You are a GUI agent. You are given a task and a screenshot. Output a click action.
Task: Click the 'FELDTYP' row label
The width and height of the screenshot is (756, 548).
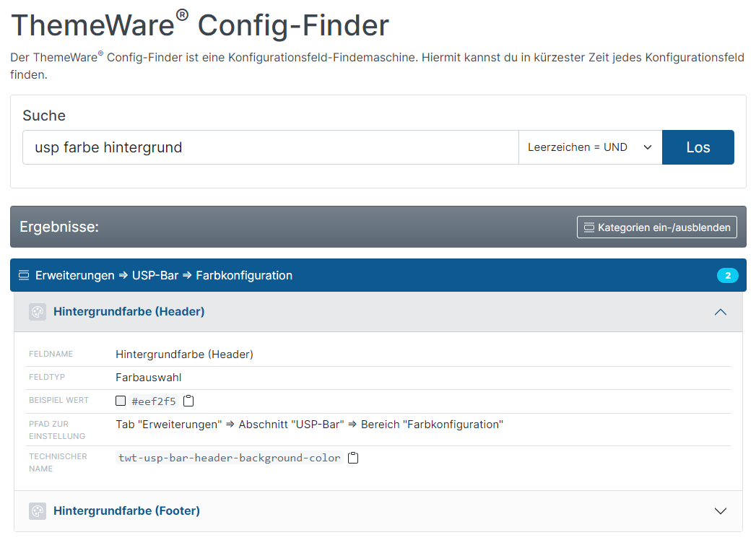pyautogui.click(x=47, y=377)
